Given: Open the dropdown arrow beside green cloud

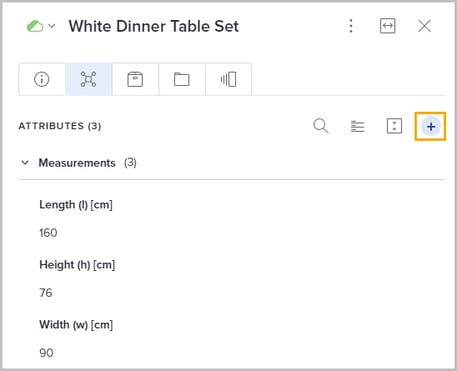Looking at the screenshot, I should tap(52, 26).
